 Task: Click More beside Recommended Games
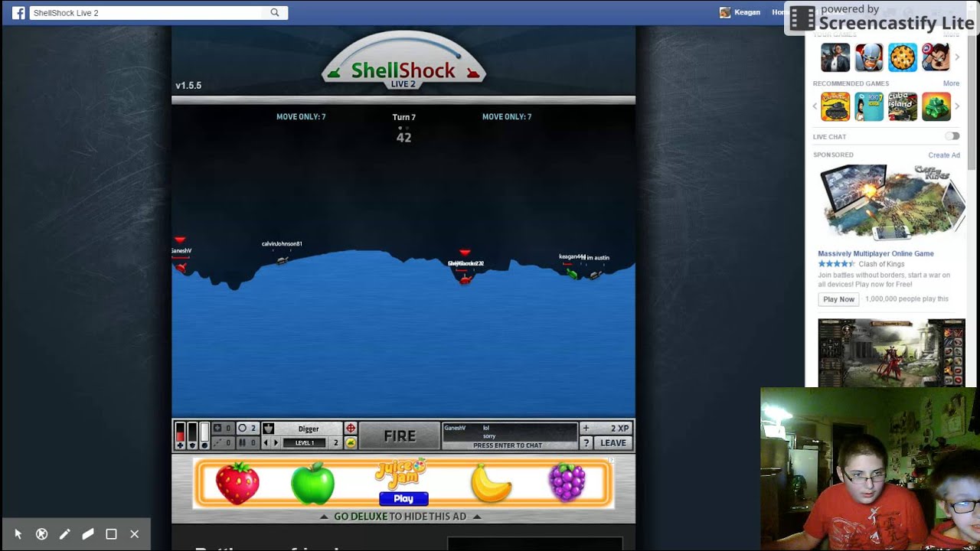(x=951, y=83)
